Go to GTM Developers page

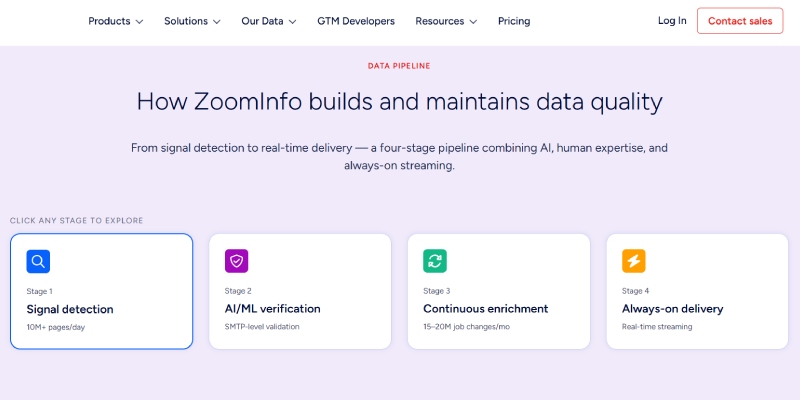pos(356,21)
